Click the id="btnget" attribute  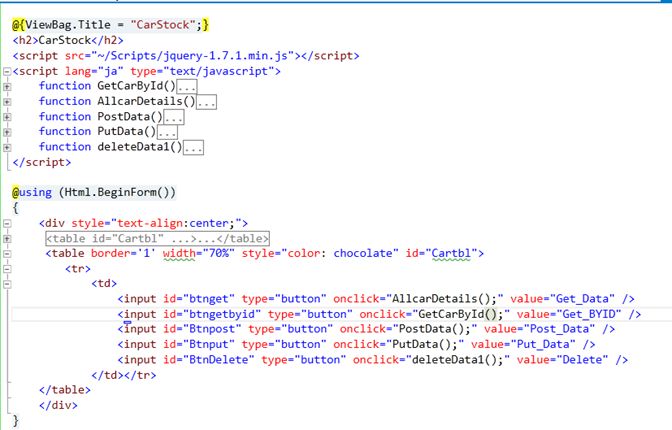coord(199,299)
